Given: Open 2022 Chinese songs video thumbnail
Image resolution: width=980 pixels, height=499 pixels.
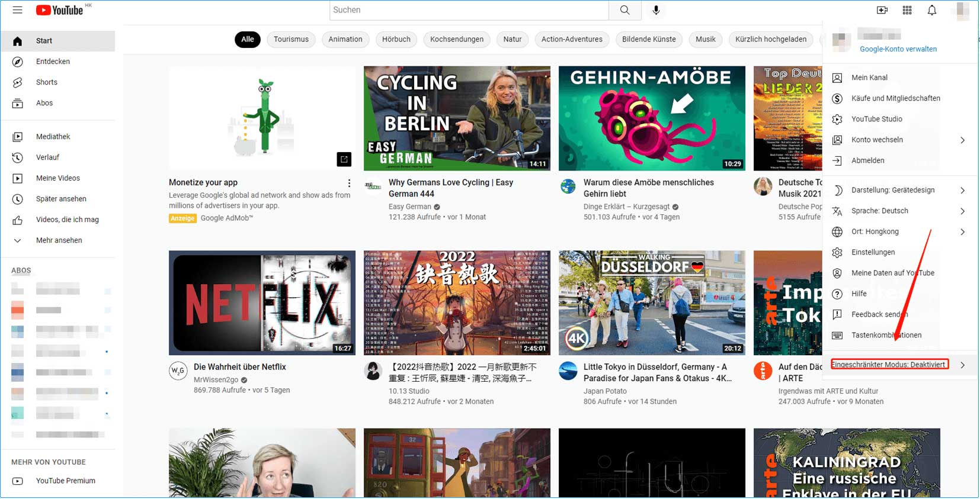Looking at the screenshot, I should 457,302.
